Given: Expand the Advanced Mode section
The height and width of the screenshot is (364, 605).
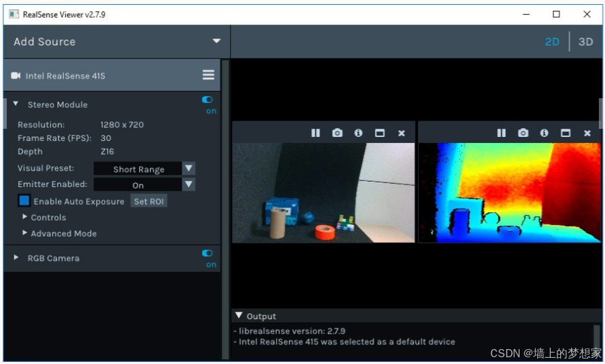Looking at the screenshot, I should pos(24,232).
